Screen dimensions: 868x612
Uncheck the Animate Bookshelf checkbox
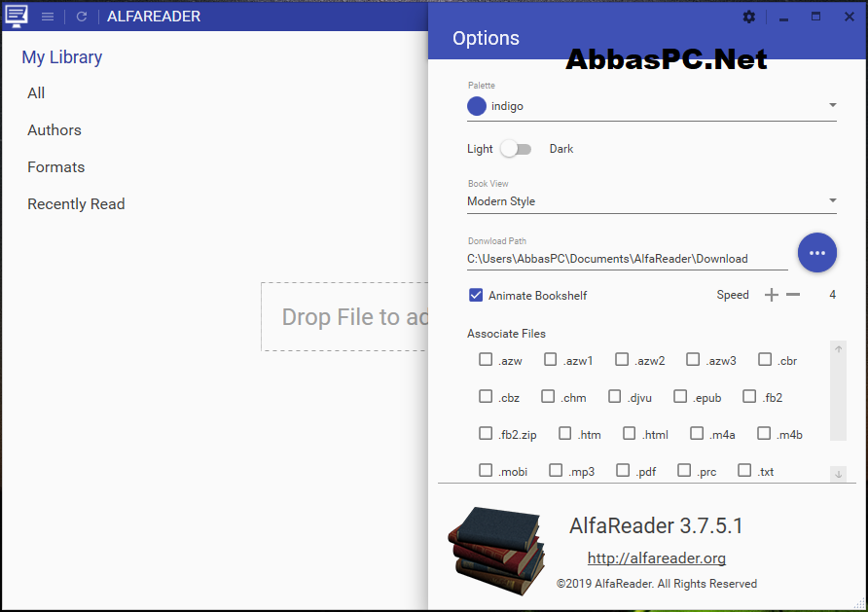[476, 295]
